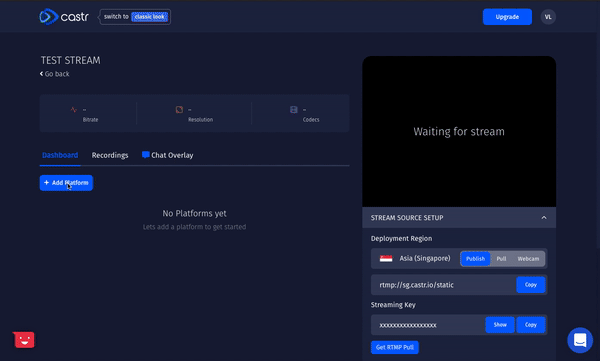Click the Resolution label
Viewport: 600px width, 361px height.
pos(200,119)
